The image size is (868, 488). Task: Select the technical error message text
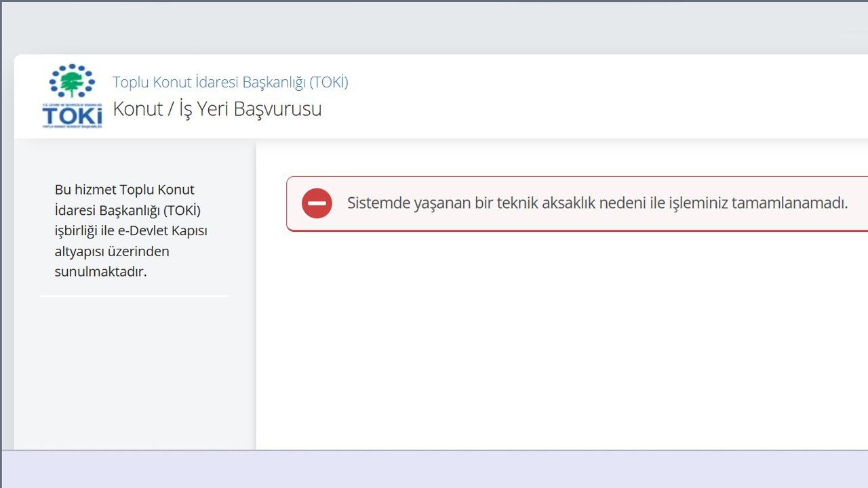[x=597, y=203]
